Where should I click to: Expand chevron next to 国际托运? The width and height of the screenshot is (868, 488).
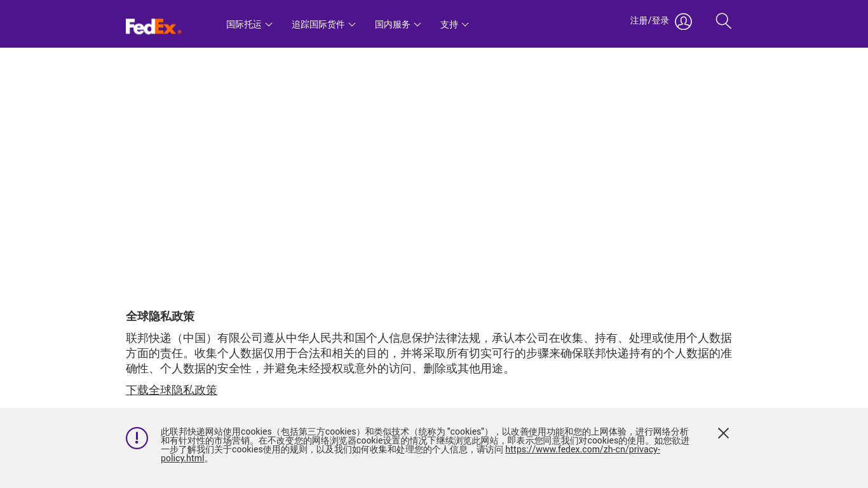pyautogui.click(x=269, y=25)
